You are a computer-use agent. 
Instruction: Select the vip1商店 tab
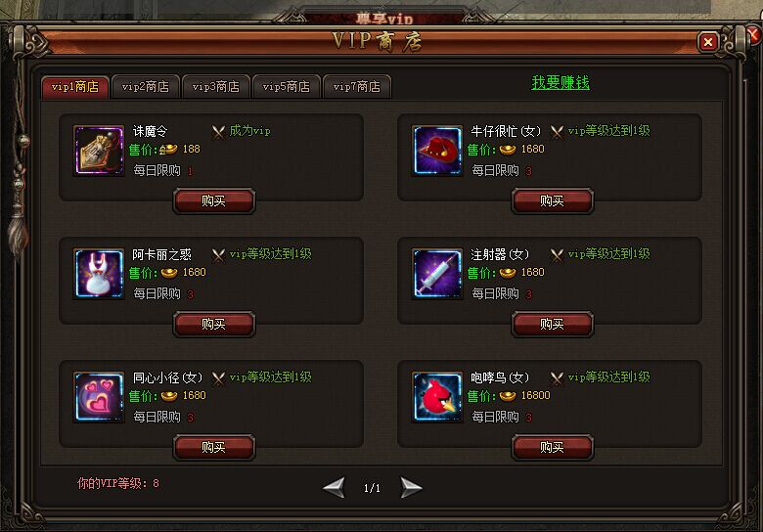click(75, 87)
